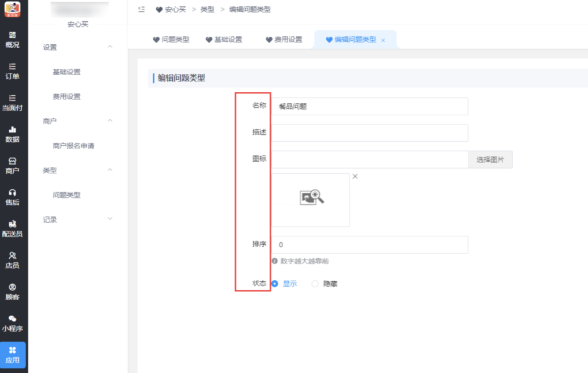Open the 顾客 customer section

[x=13, y=292]
